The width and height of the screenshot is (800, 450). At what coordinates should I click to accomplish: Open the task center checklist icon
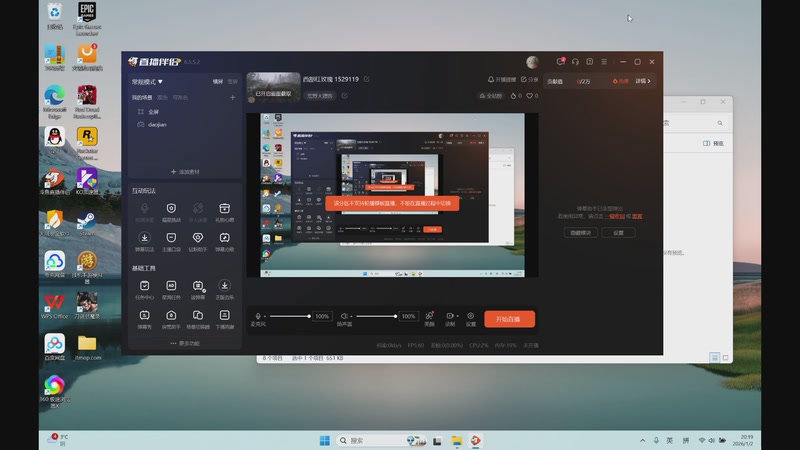144,286
